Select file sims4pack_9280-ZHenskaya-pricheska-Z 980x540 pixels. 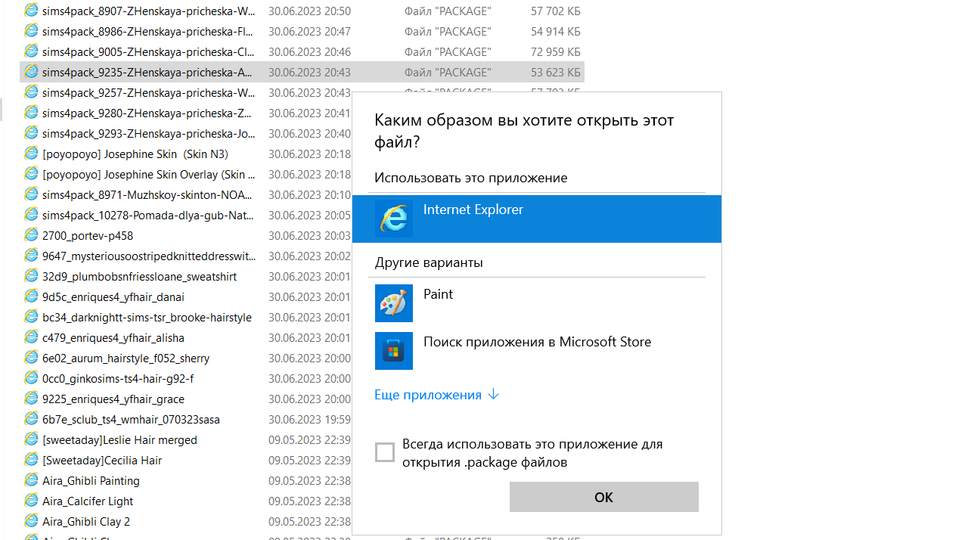coord(147,113)
